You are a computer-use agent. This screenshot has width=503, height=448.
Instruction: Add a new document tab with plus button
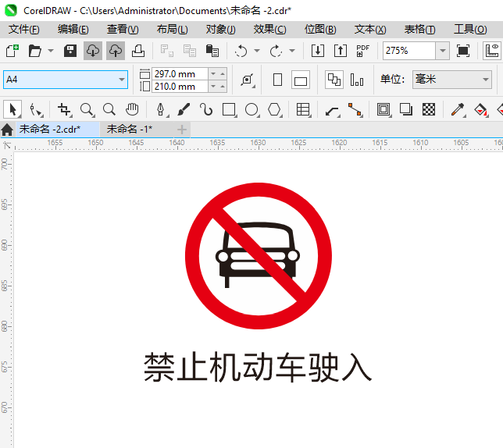pyautogui.click(x=181, y=130)
